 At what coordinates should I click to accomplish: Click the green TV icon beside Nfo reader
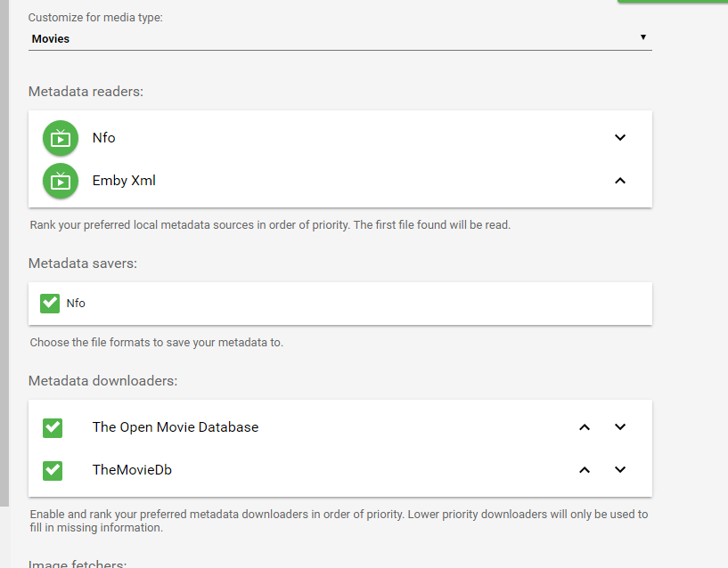[60, 138]
